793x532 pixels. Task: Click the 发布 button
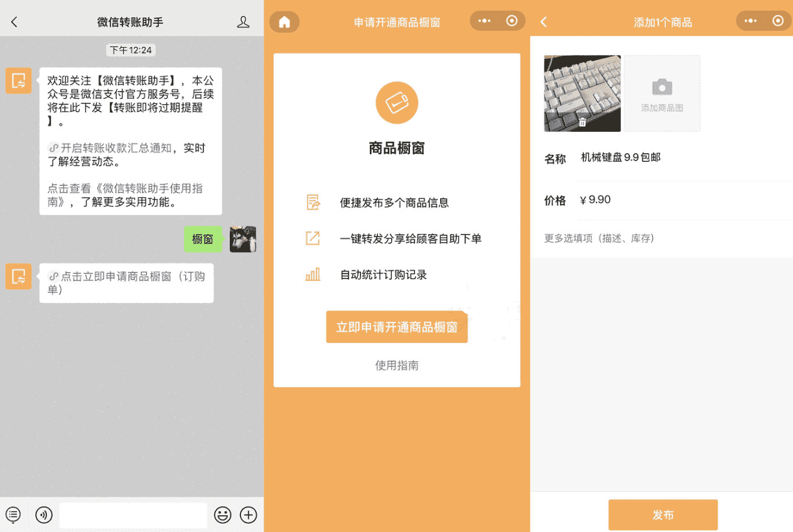coord(663,515)
